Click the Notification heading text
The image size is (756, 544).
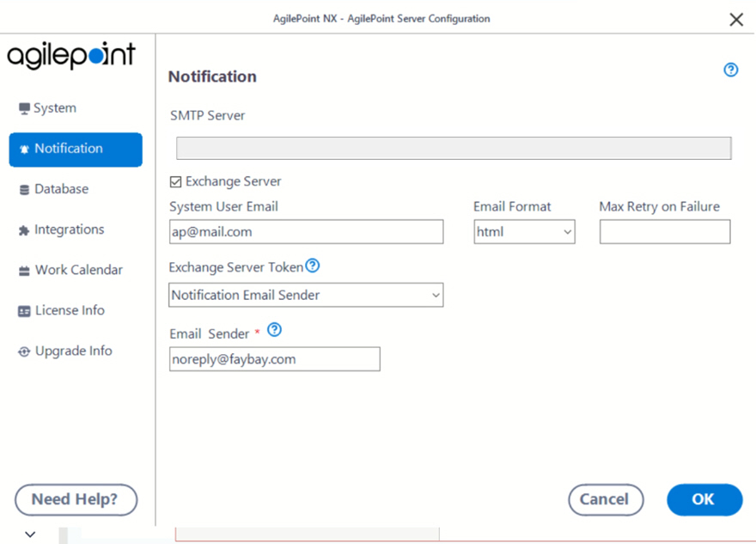[x=212, y=76]
